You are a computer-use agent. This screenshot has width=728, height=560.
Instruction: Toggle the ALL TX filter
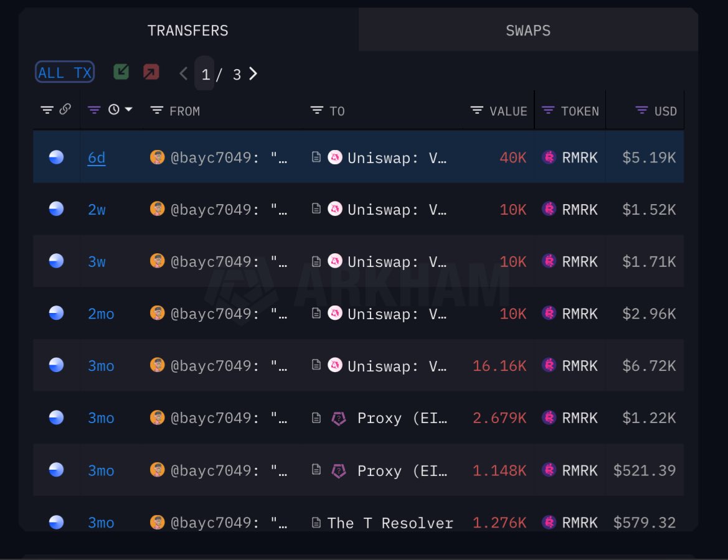click(x=65, y=72)
